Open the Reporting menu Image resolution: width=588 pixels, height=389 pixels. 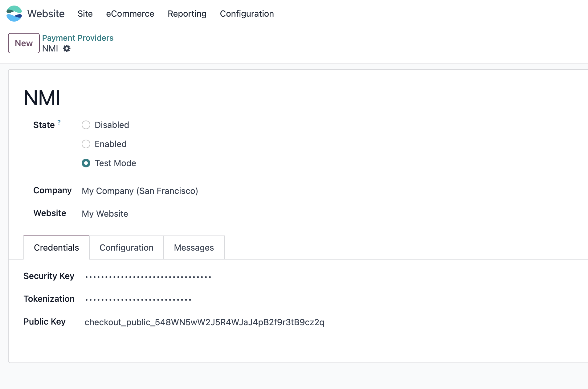pyautogui.click(x=187, y=14)
